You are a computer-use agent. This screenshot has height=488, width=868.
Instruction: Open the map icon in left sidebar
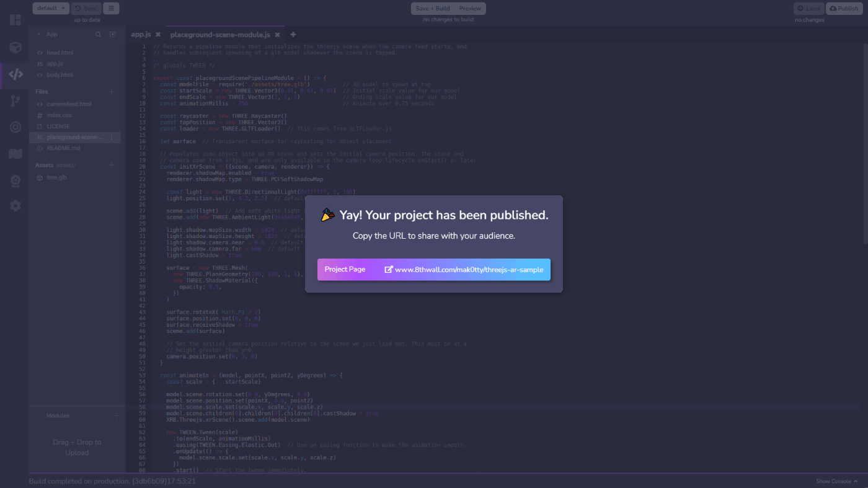pyautogui.click(x=15, y=154)
